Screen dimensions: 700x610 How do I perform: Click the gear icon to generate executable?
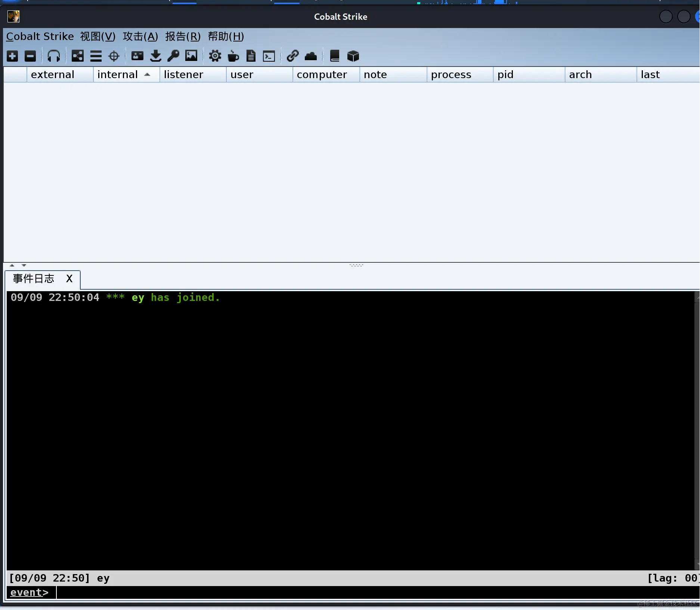coord(215,56)
